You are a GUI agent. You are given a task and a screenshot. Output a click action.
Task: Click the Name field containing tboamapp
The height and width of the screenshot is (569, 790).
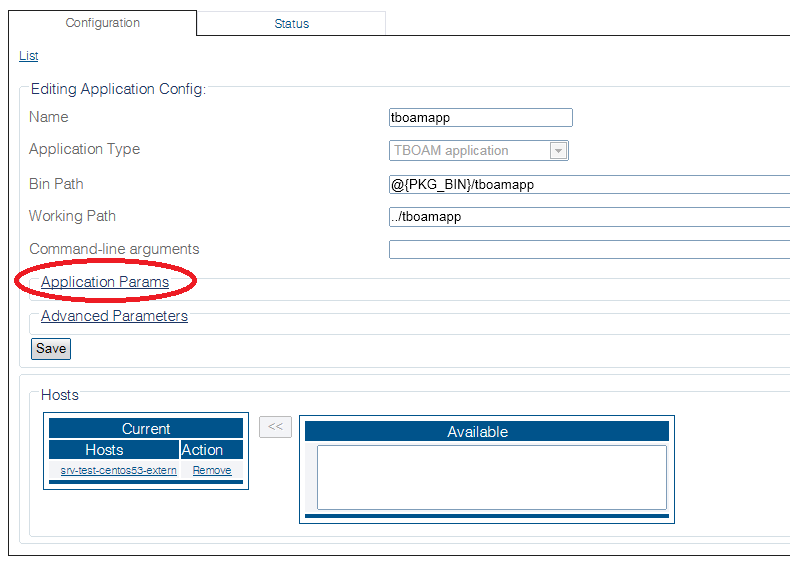point(480,117)
